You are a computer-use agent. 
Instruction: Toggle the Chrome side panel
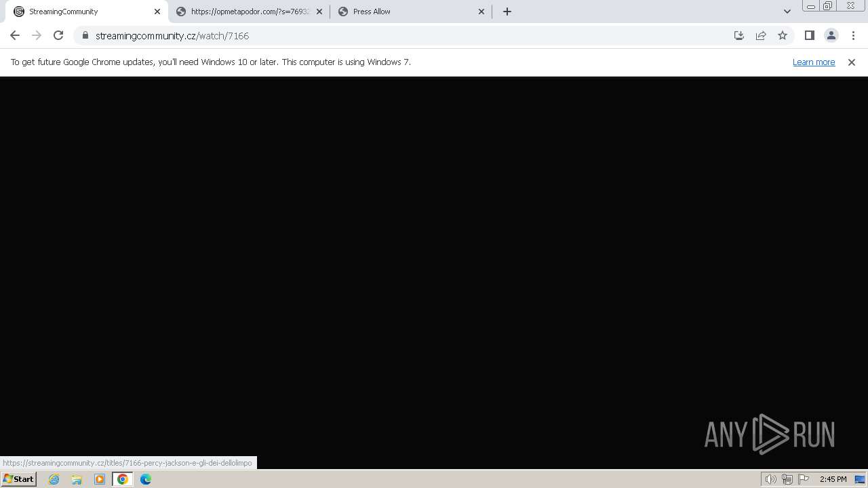point(810,35)
